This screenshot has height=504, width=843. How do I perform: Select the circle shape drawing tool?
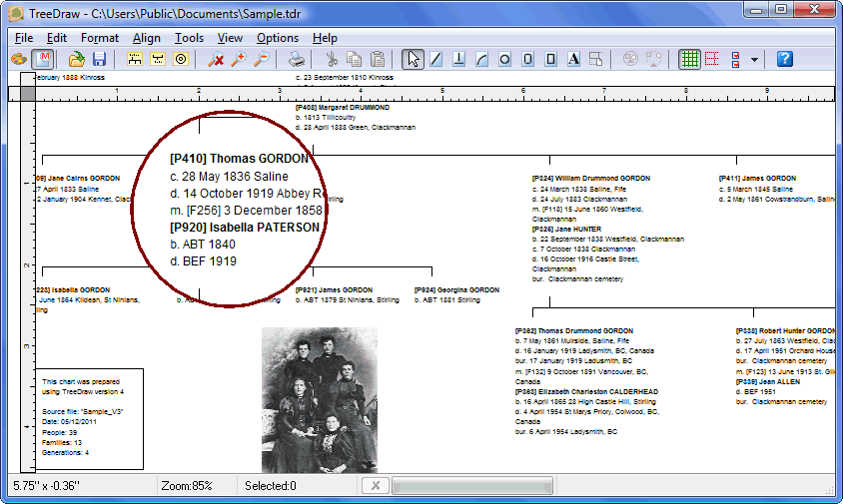(x=504, y=59)
